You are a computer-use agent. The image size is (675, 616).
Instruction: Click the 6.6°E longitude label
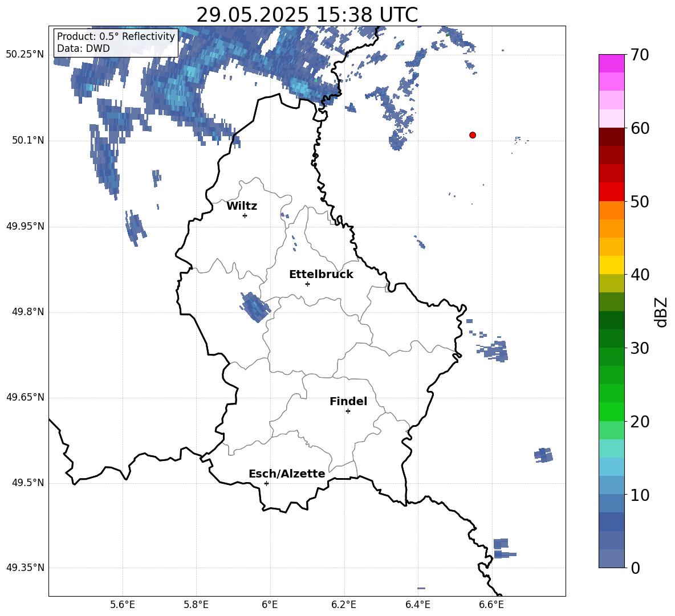click(x=491, y=605)
